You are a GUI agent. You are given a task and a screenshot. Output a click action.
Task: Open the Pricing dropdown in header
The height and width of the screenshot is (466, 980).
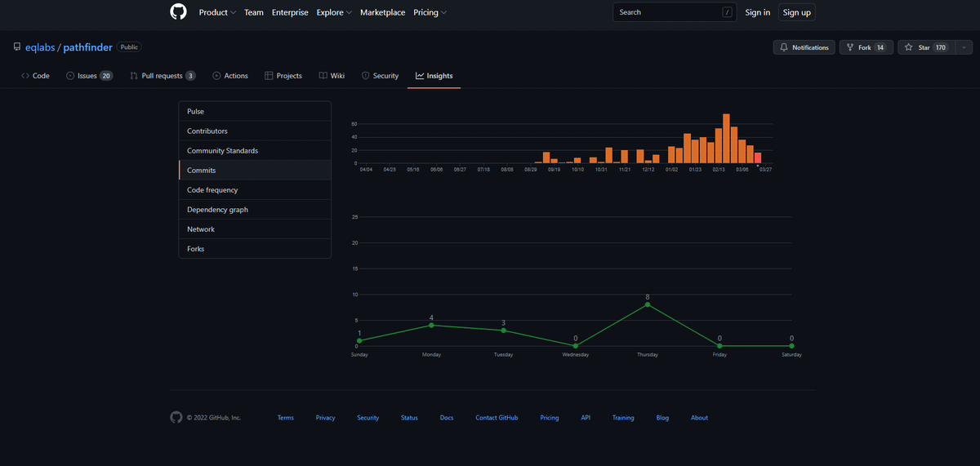tap(430, 13)
